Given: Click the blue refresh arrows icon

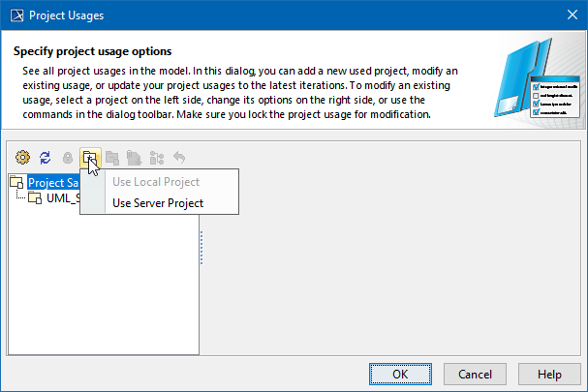Looking at the screenshot, I should [x=46, y=156].
